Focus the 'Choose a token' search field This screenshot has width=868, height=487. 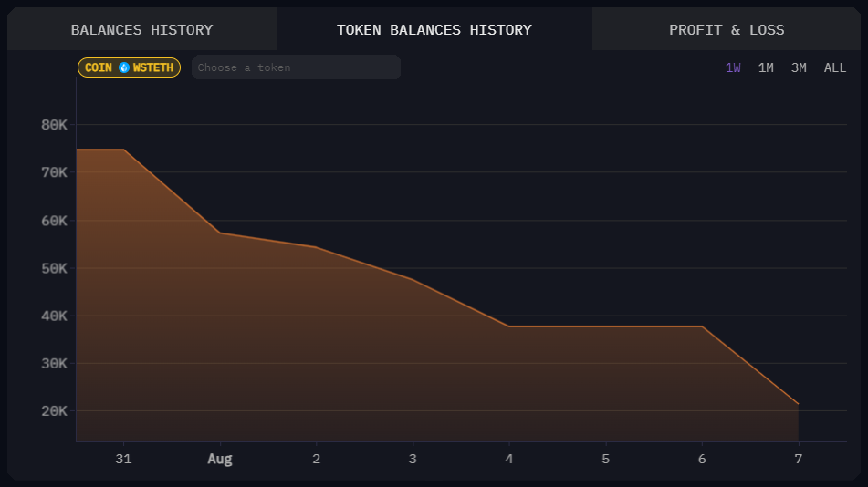tap(296, 67)
